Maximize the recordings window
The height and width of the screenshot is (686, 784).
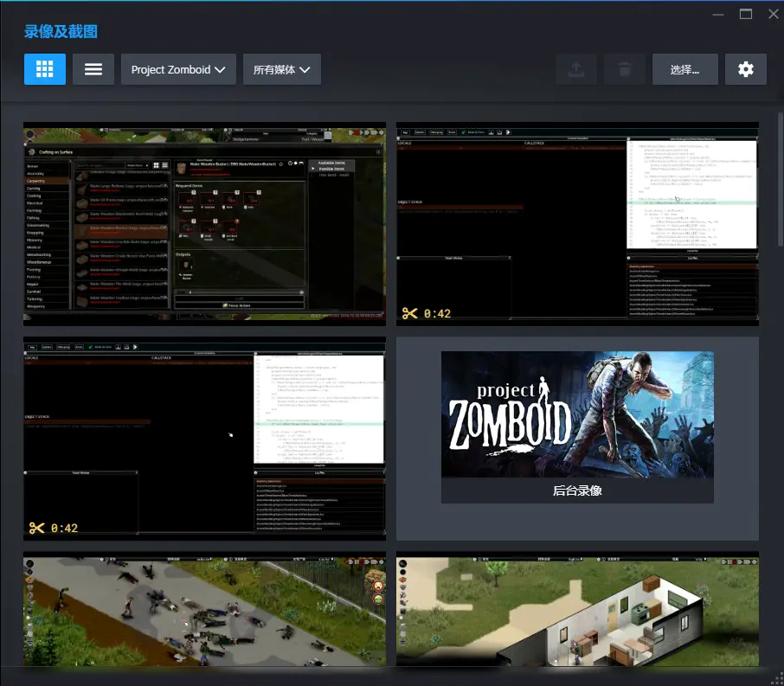tap(746, 14)
